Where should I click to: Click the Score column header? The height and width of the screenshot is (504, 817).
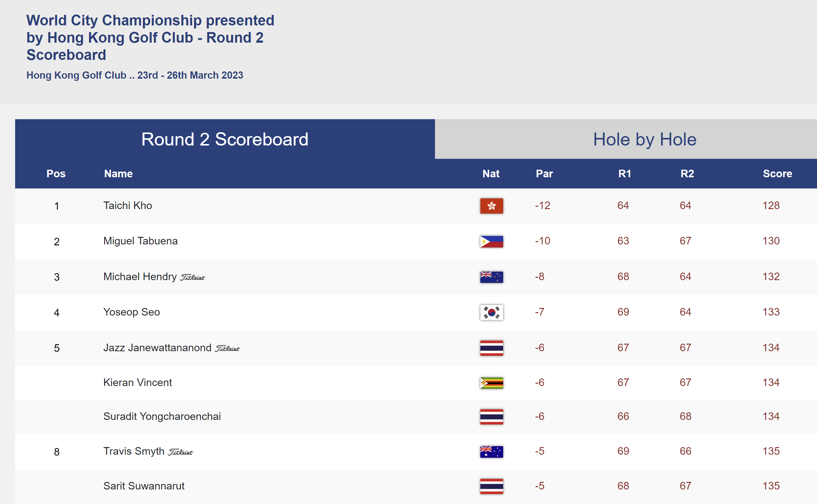pos(777,174)
